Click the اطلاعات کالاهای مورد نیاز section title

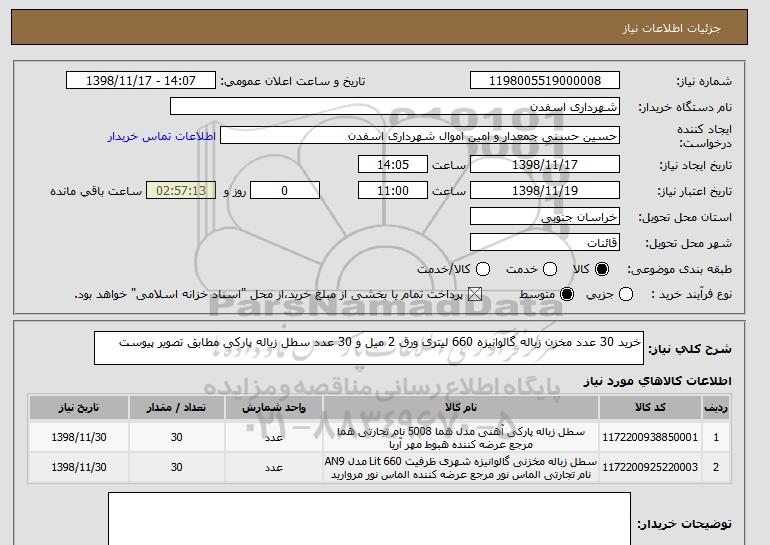tap(658, 381)
